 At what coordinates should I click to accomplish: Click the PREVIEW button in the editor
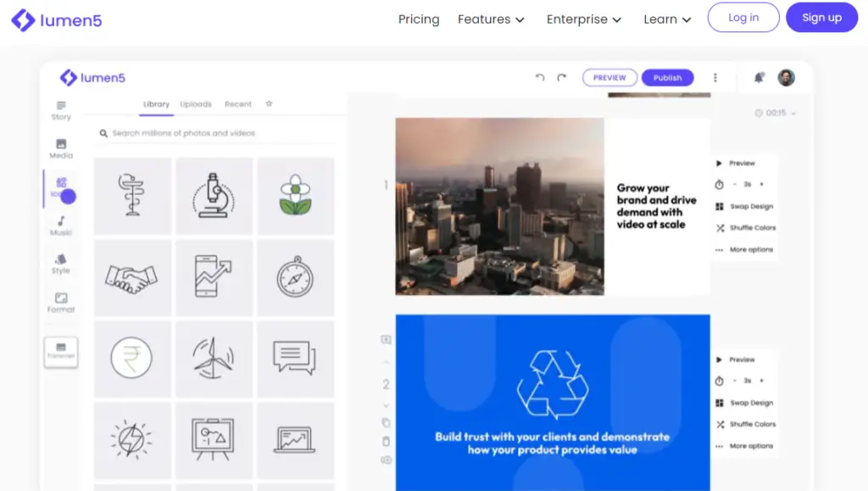[x=609, y=77]
